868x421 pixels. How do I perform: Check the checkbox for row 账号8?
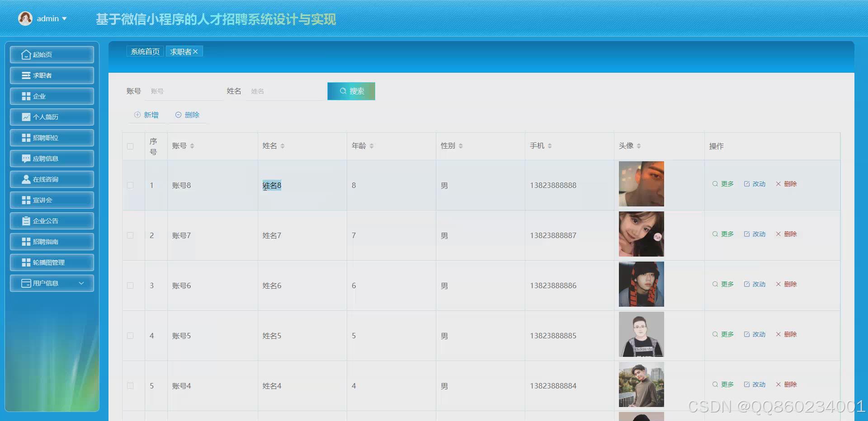tap(130, 185)
